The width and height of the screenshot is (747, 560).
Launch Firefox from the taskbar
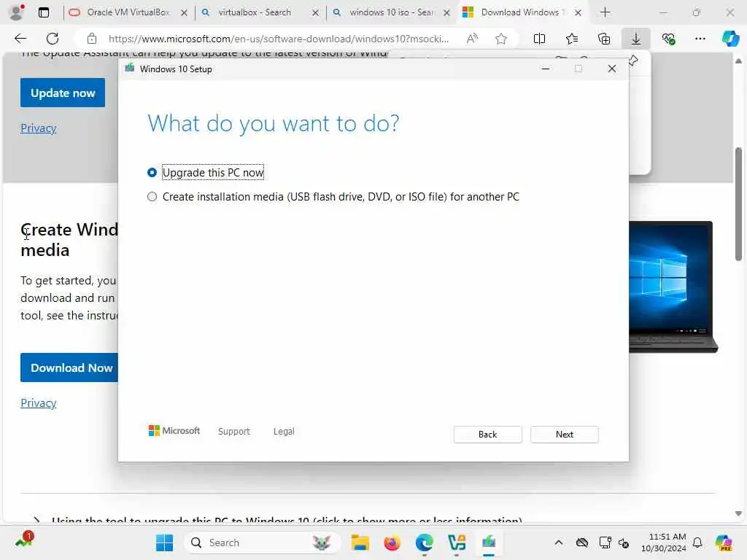click(392, 542)
